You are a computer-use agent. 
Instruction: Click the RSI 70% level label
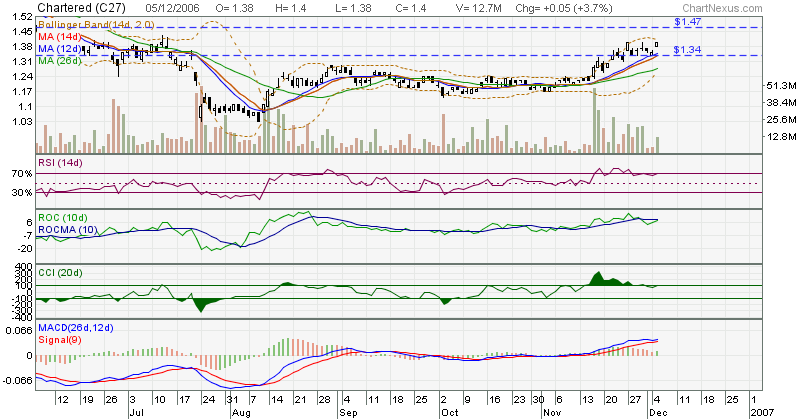tap(22, 174)
